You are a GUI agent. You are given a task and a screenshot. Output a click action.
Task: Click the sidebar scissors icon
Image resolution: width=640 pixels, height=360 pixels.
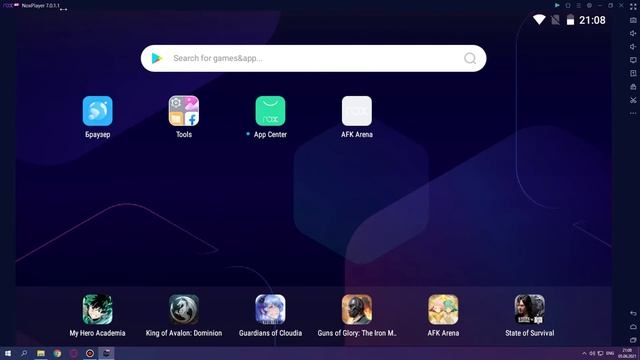click(633, 100)
